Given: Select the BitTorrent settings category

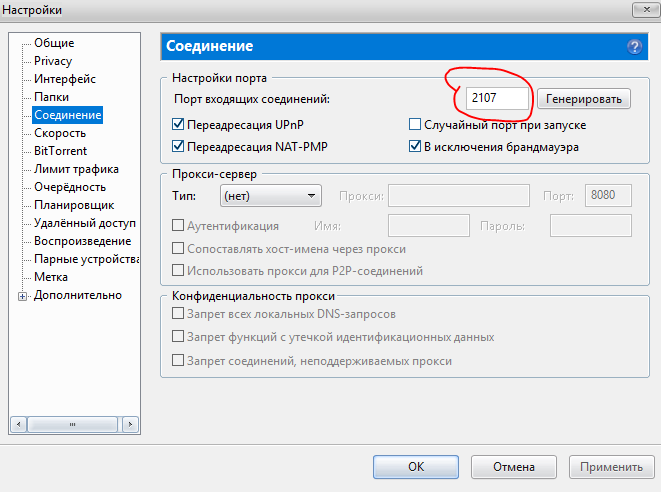Looking at the screenshot, I should pyautogui.click(x=60, y=151).
